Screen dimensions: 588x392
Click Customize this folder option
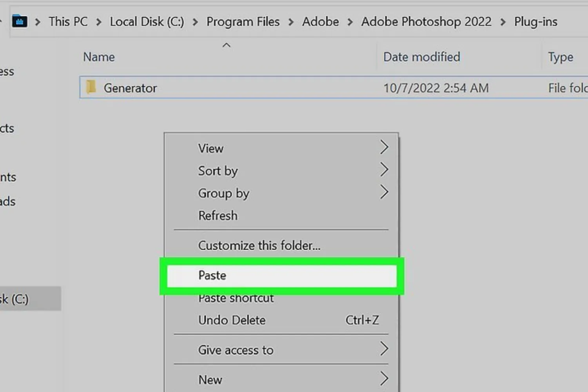click(260, 245)
